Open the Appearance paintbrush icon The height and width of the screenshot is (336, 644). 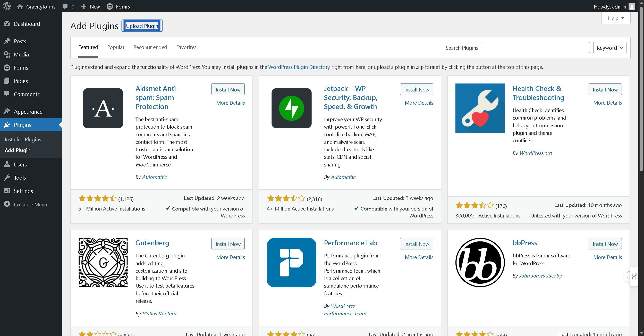click(7, 112)
